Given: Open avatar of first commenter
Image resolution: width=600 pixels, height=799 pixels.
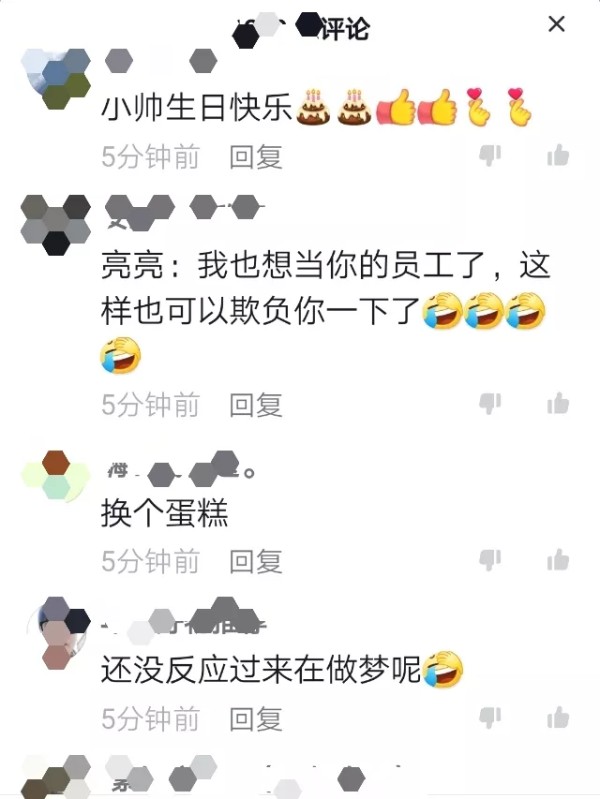Looking at the screenshot, I should tap(56, 79).
